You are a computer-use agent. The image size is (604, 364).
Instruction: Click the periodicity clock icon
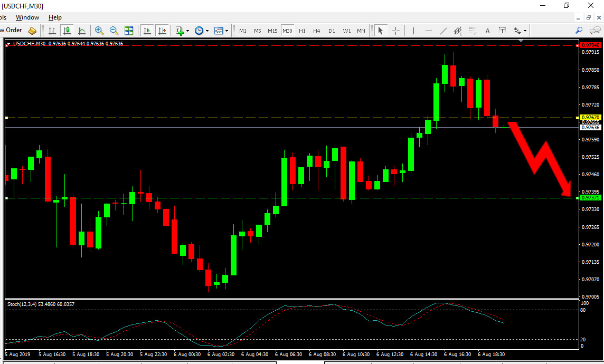199,31
